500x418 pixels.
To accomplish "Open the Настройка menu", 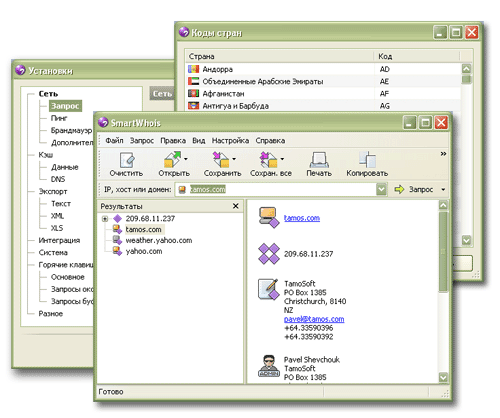I will (x=230, y=141).
